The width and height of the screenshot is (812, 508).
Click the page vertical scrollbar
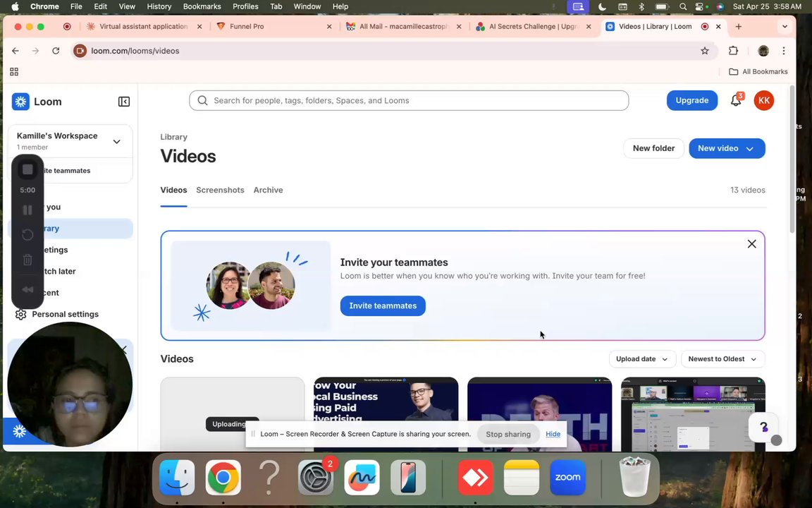792,161
